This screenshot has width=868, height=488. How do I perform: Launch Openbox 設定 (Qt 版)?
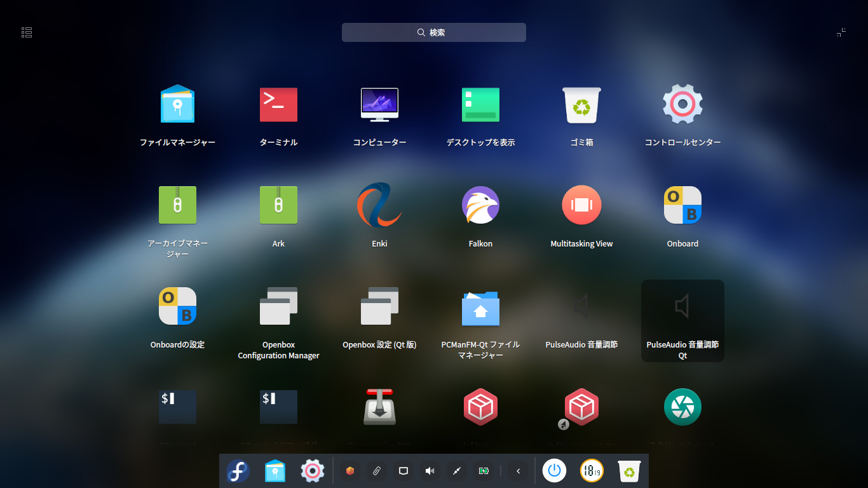click(379, 306)
